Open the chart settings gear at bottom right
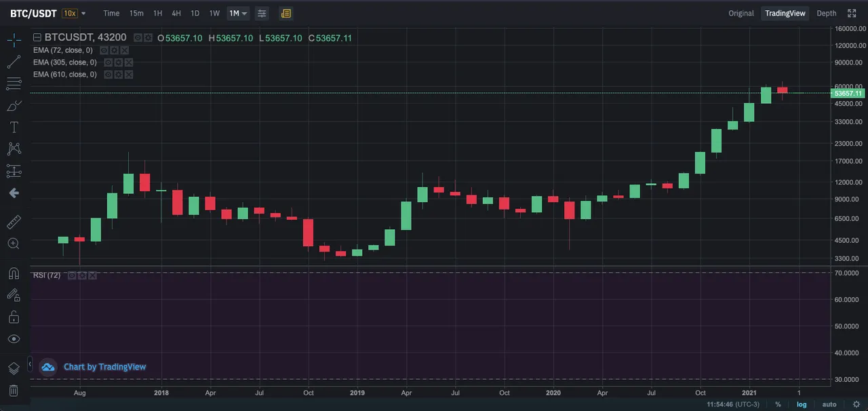The image size is (868, 411). point(856,404)
